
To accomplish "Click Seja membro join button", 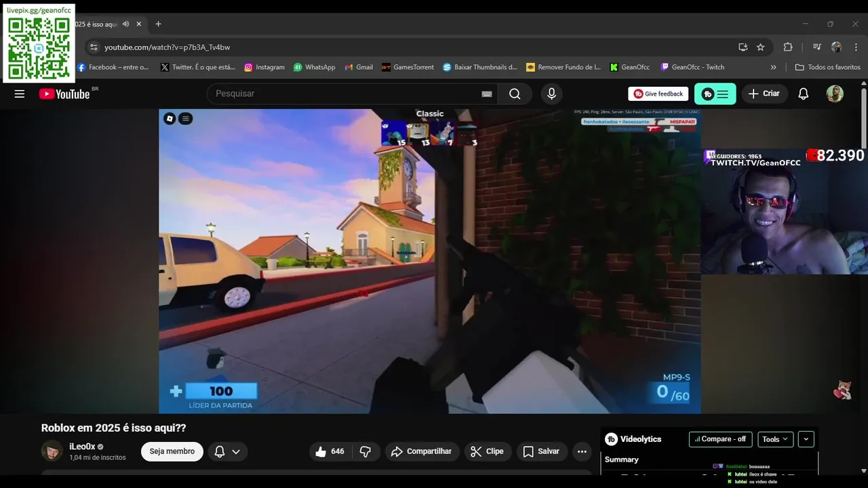I will pos(172,451).
